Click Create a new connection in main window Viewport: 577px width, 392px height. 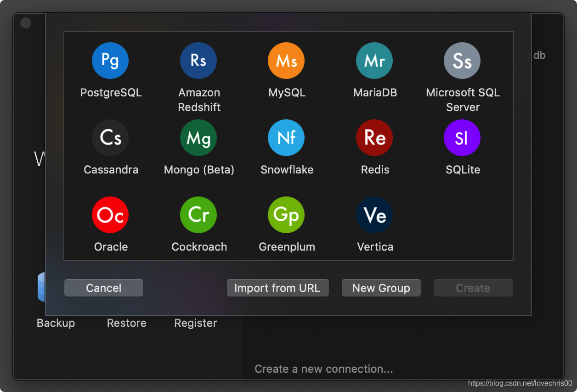pos(324,369)
